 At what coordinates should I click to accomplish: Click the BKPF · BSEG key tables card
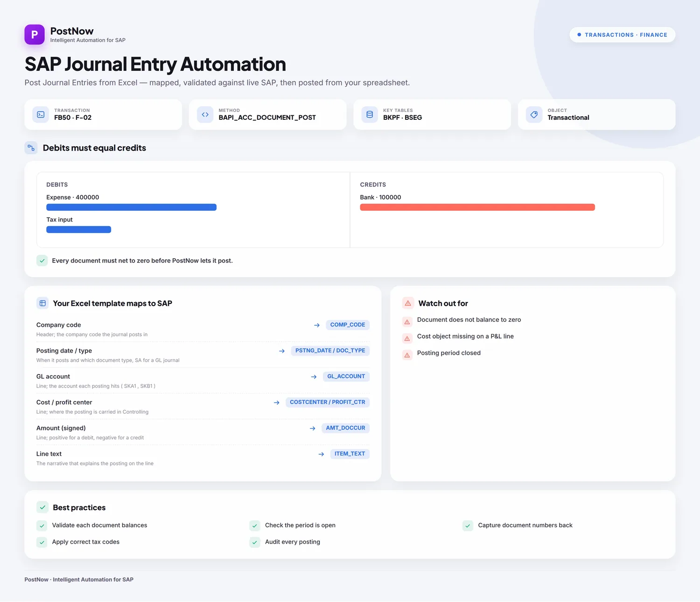tap(432, 114)
